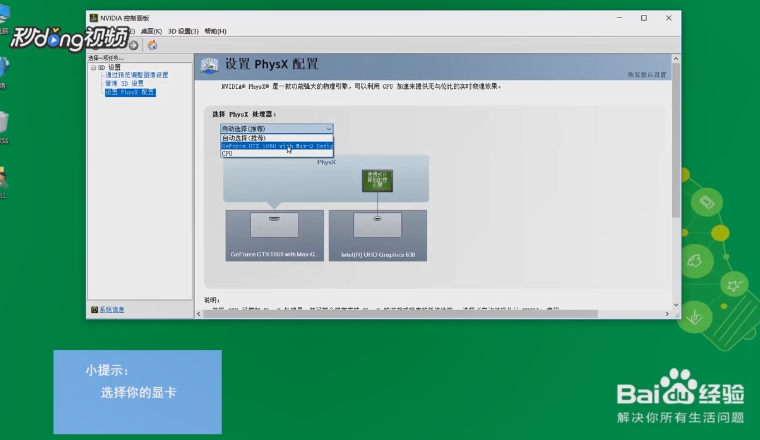Click the connector port on the Intel card
The height and width of the screenshot is (440, 760).
click(378, 219)
